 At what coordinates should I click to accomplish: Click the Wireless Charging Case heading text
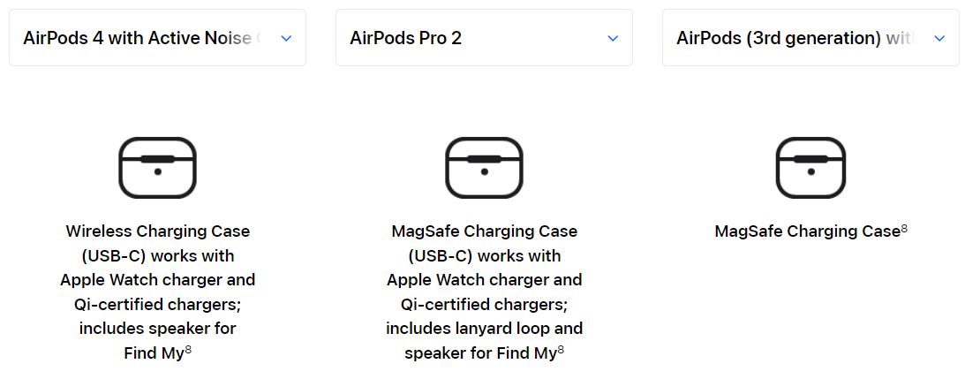click(157, 231)
